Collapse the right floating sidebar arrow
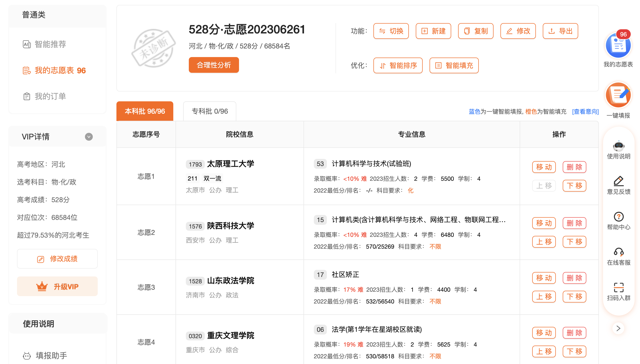Viewport: 640px width, 364px height. 618,328
